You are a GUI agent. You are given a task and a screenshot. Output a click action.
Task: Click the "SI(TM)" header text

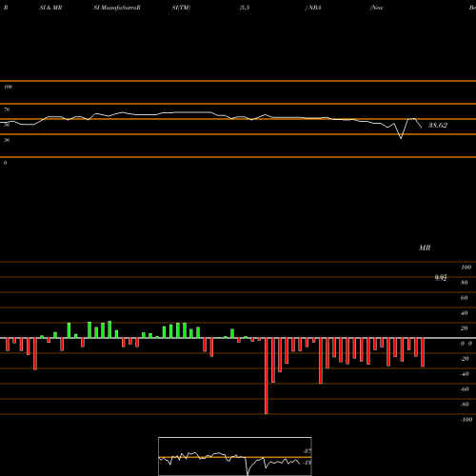(181, 8)
